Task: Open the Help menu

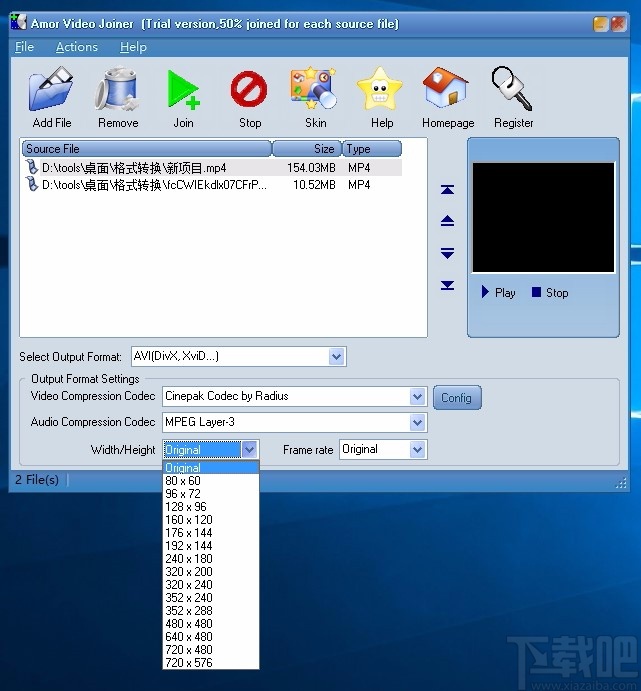Action: click(133, 47)
